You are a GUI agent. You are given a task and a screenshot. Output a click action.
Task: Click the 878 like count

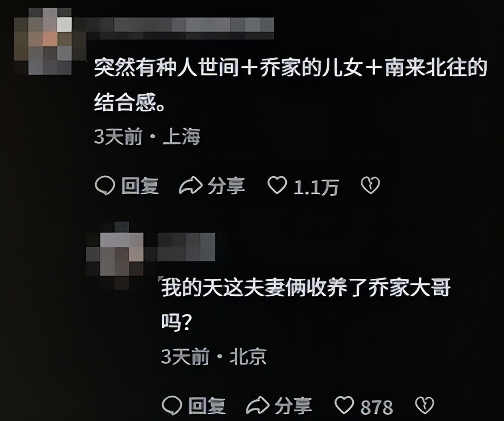pos(377,407)
